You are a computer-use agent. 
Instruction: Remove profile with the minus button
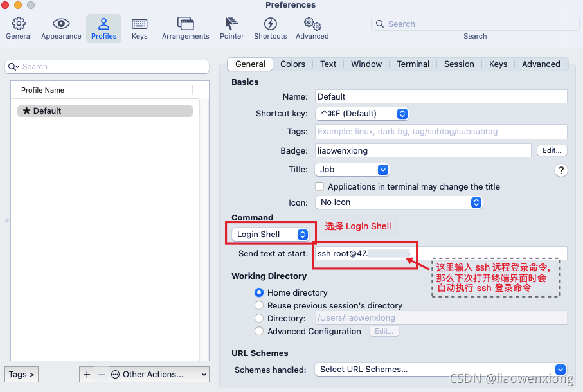tap(101, 374)
